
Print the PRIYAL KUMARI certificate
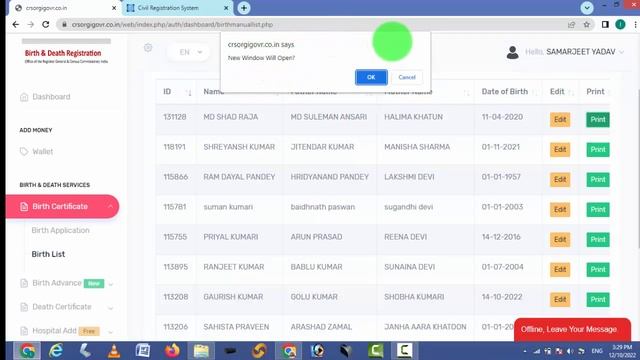pyautogui.click(x=598, y=240)
